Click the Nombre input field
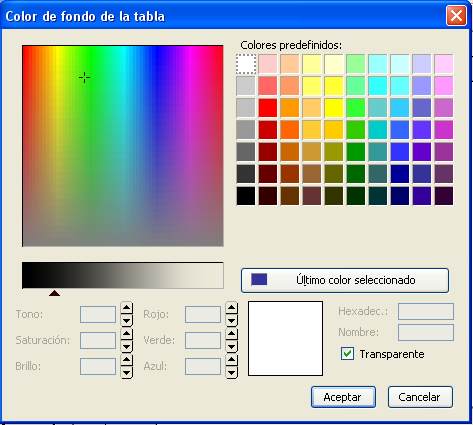The height and width of the screenshot is (425, 473). pyautogui.click(x=426, y=332)
